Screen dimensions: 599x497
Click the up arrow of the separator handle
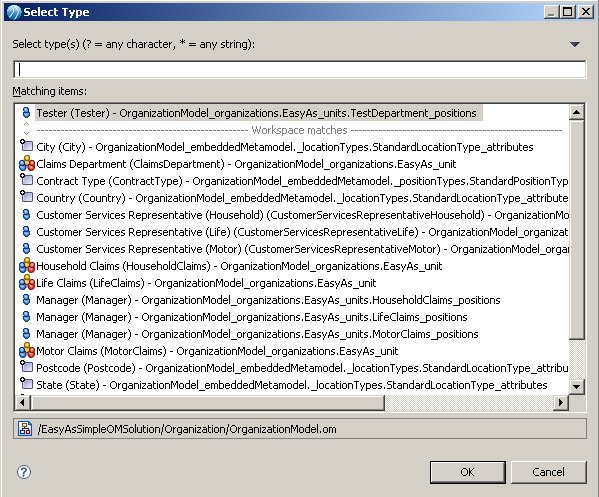coord(26,123)
